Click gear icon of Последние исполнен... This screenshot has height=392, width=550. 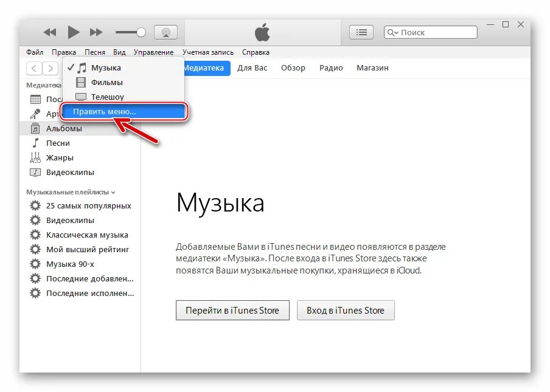(35, 293)
